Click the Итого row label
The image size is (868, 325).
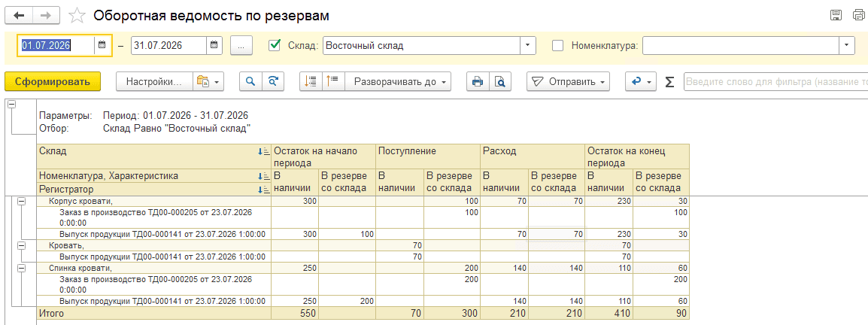[51, 314]
